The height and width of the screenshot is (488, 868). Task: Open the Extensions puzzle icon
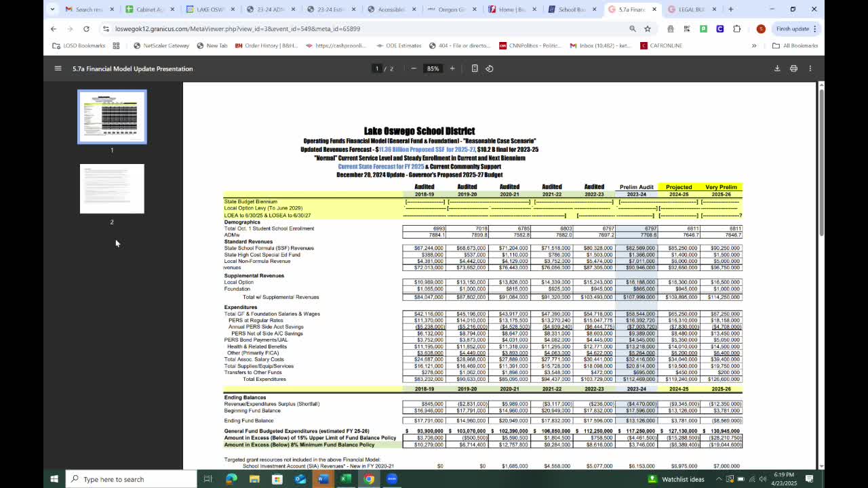(x=737, y=28)
